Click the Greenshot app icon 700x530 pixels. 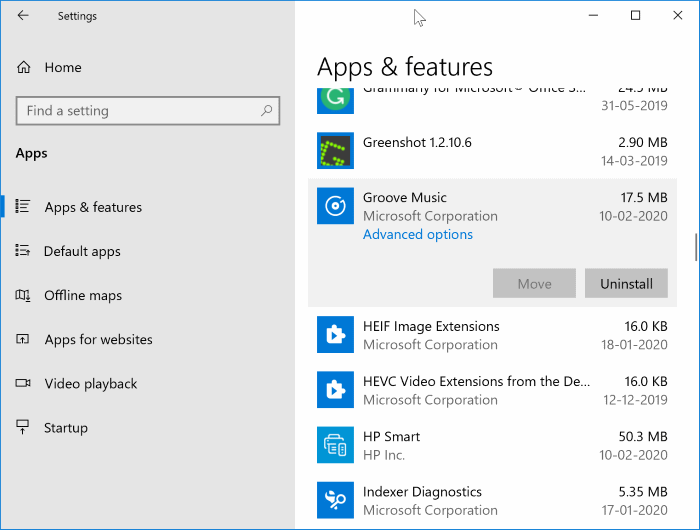(x=335, y=150)
